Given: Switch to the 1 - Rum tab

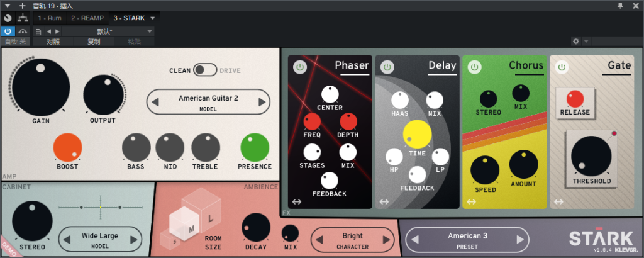Looking at the screenshot, I should pos(49,18).
